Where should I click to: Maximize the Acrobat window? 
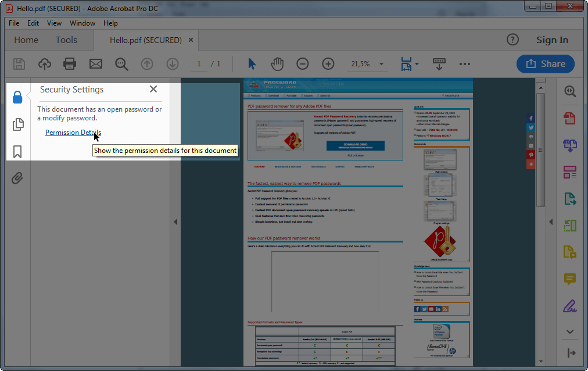tap(548, 6)
